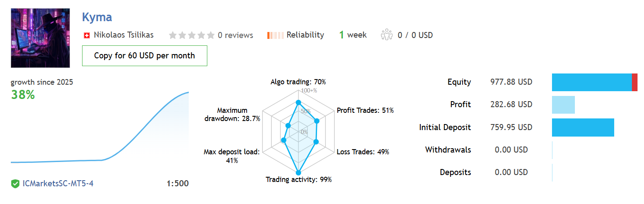Click the green 38% growth value
The height and width of the screenshot is (204, 644).
[22, 95]
